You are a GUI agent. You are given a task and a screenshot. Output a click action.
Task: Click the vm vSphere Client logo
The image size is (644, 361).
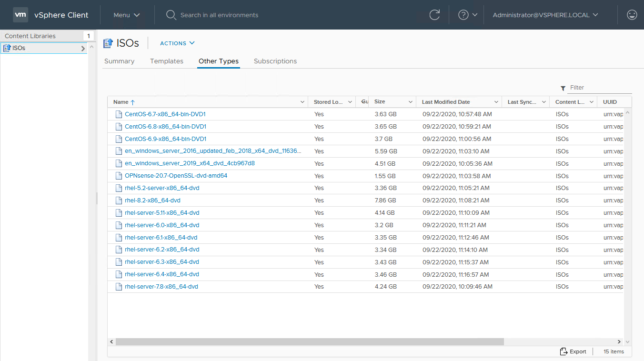(x=20, y=14)
